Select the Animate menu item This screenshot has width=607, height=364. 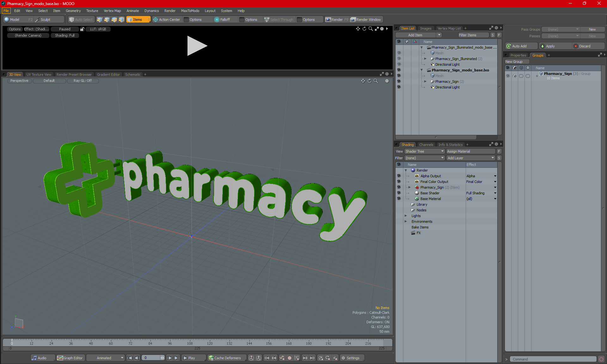click(x=132, y=10)
